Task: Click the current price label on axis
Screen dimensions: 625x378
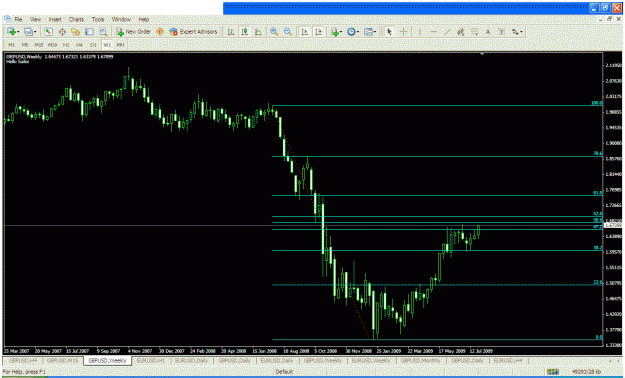Action: tap(613, 225)
